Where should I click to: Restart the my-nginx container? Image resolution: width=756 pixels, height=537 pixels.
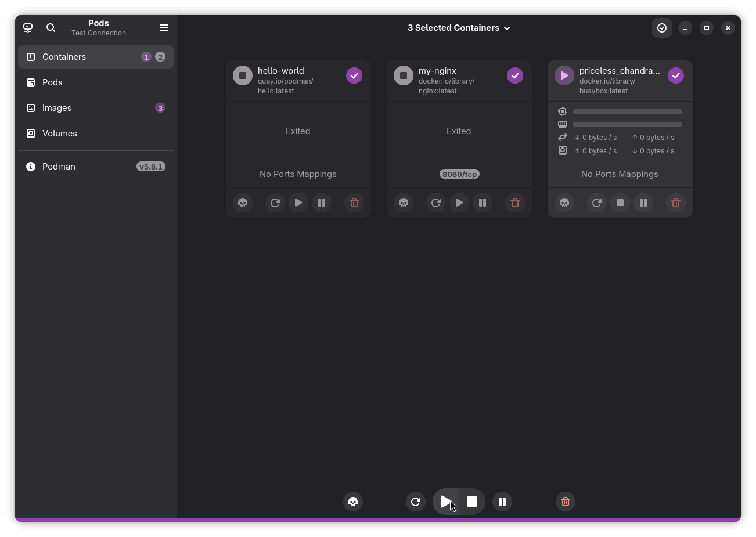coord(435,203)
